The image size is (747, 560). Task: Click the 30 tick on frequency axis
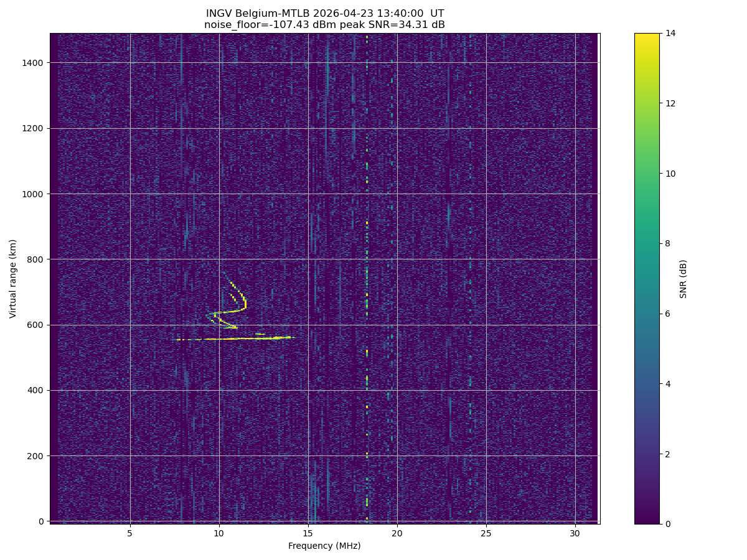(x=575, y=533)
